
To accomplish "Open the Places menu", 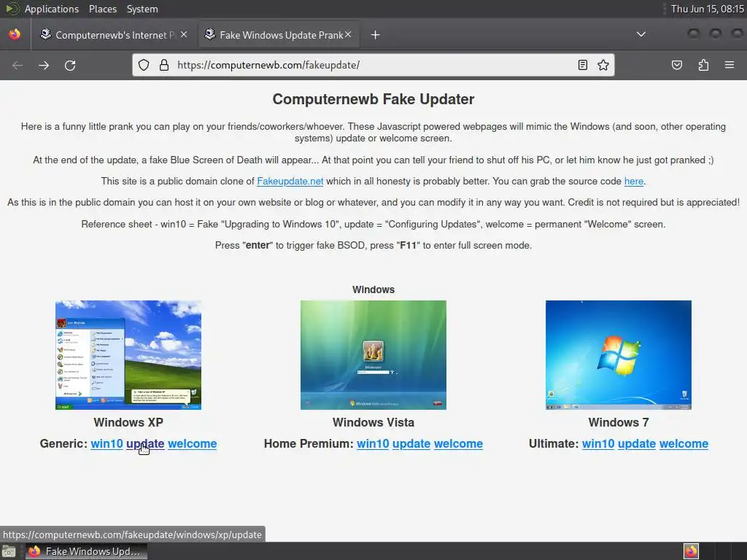I will (103, 9).
